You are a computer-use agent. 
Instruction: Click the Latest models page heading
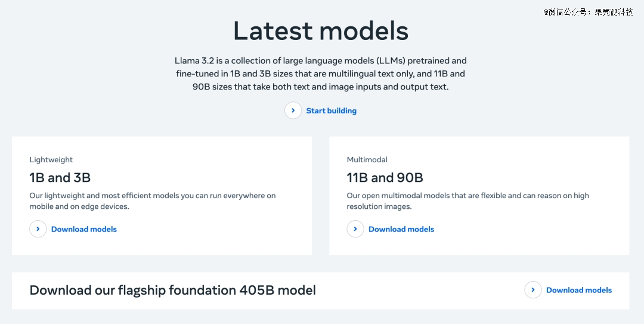pyautogui.click(x=321, y=31)
